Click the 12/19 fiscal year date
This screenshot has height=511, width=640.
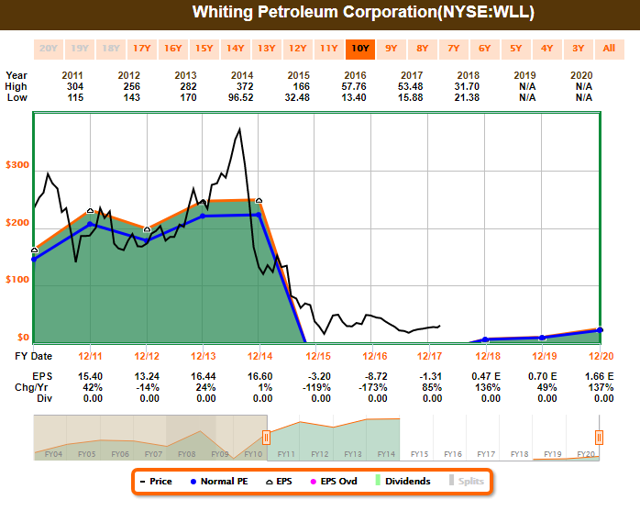[x=544, y=356]
